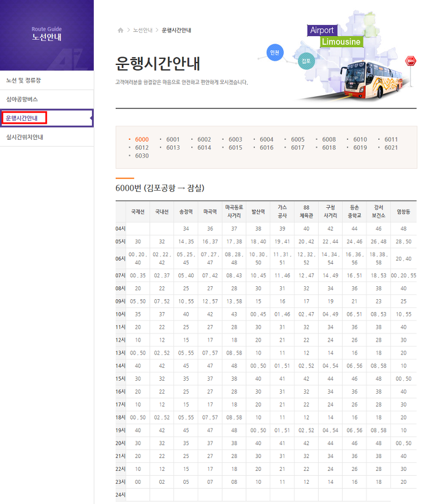
Task: Open 노선 및 정류장 sidebar menu
Action: pos(47,80)
